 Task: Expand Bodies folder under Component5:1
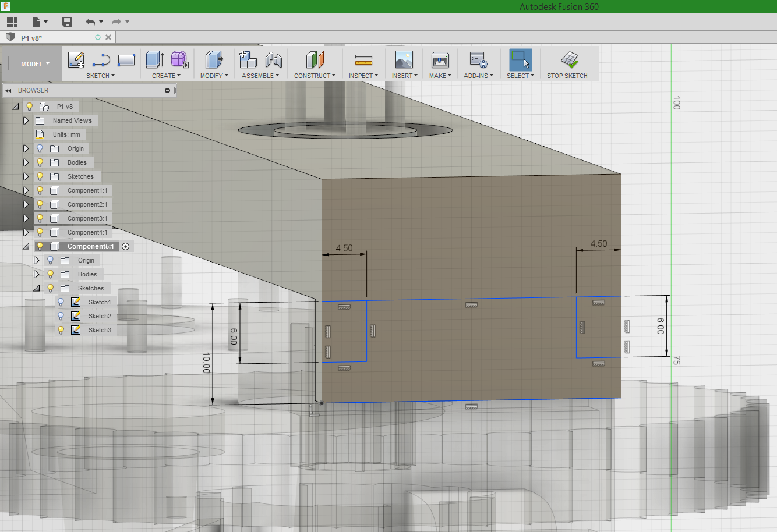click(x=36, y=274)
